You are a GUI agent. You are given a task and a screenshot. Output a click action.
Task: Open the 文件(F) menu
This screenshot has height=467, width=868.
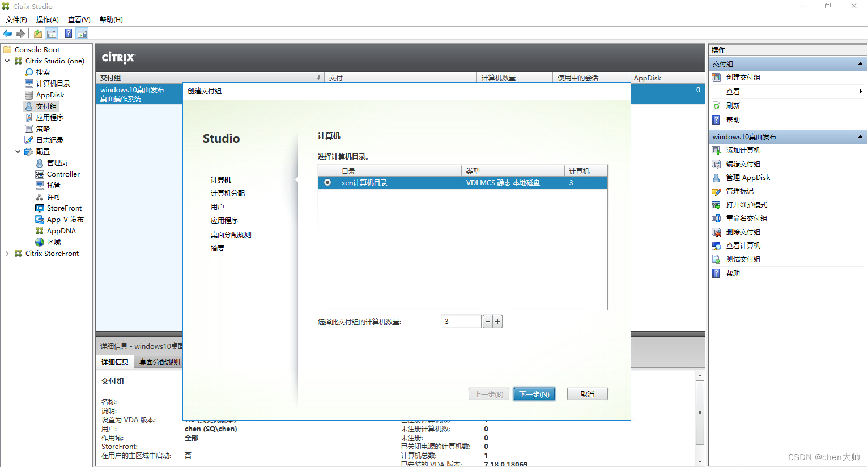(16, 20)
